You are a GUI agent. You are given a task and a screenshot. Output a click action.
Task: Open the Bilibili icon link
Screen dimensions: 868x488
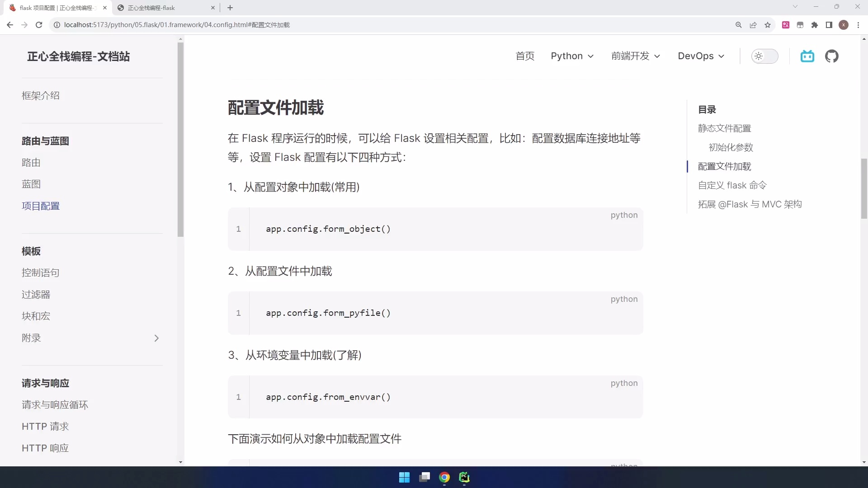[807, 56]
